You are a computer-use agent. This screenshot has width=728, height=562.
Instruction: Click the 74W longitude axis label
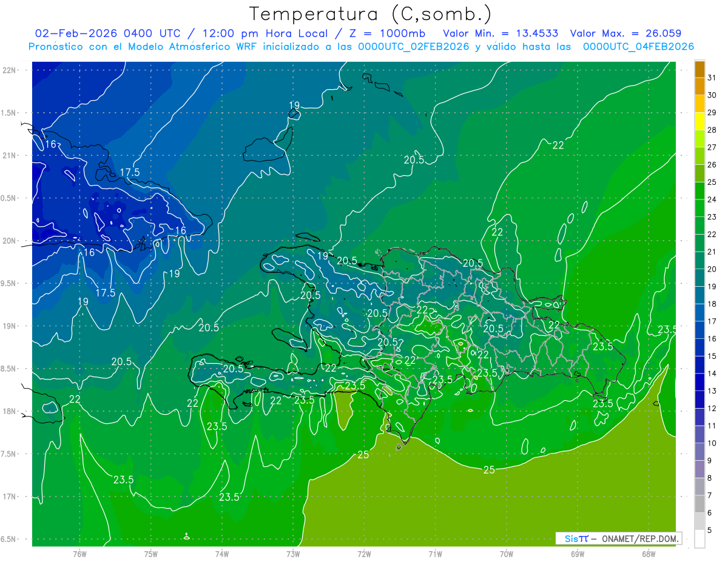pyautogui.click(x=221, y=554)
